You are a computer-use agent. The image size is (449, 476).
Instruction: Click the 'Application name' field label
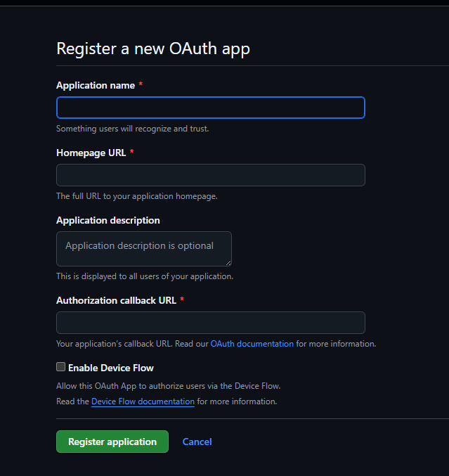pyautogui.click(x=96, y=85)
